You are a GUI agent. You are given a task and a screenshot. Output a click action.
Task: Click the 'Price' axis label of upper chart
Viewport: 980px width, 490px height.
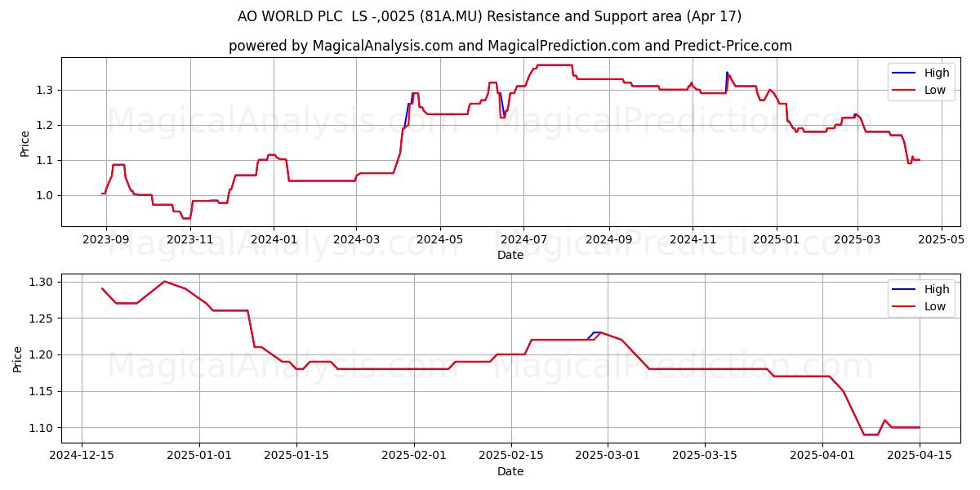pyautogui.click(x=24, y=142)
